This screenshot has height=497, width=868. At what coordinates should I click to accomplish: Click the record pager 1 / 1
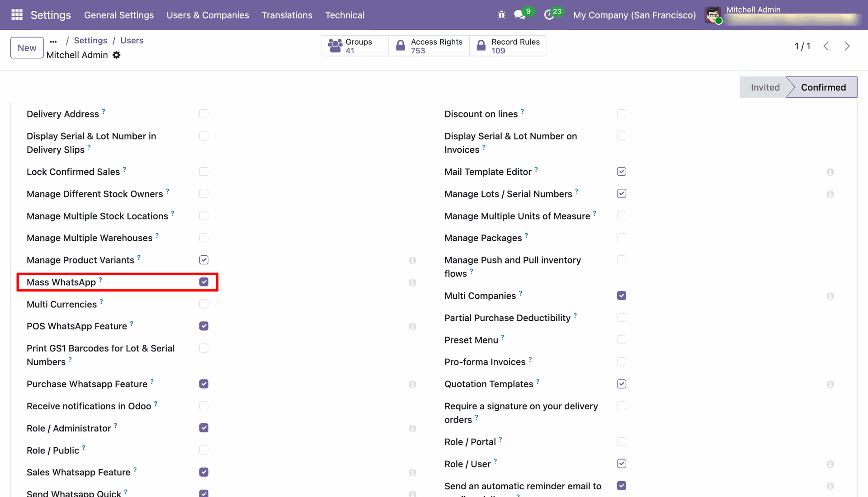click(802, 46)
